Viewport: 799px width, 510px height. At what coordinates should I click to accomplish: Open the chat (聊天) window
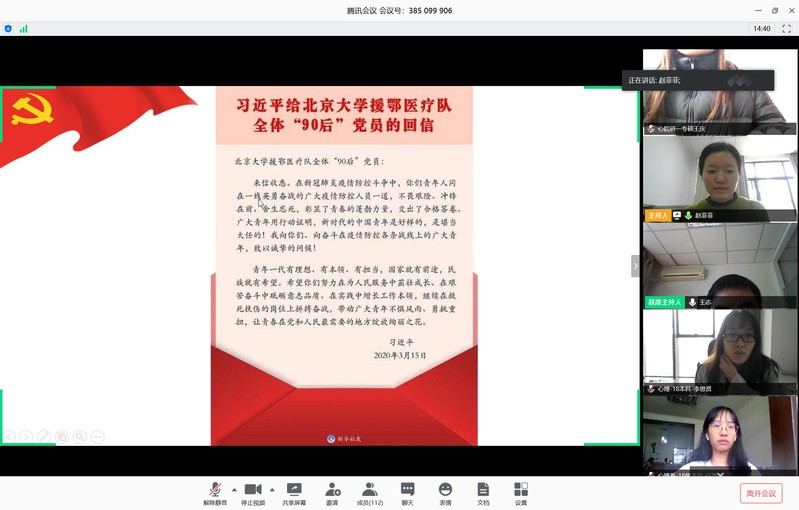pyautogui.click(x=407, y=491)
